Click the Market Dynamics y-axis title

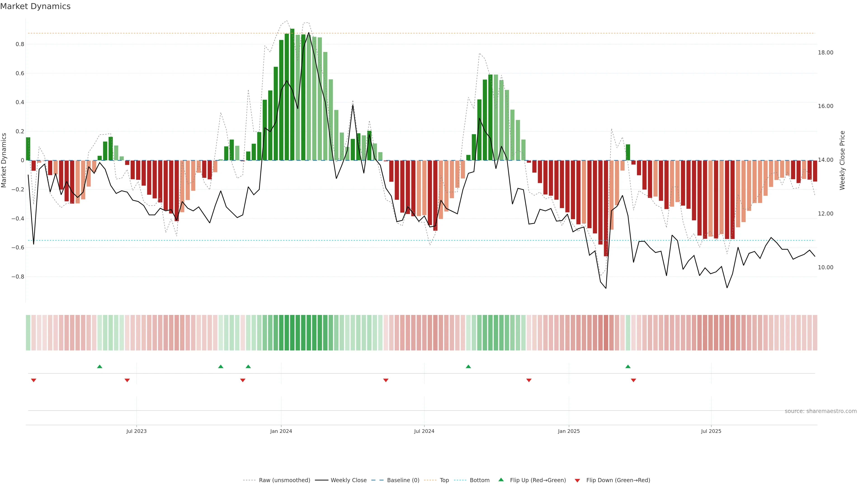[4, 160]
